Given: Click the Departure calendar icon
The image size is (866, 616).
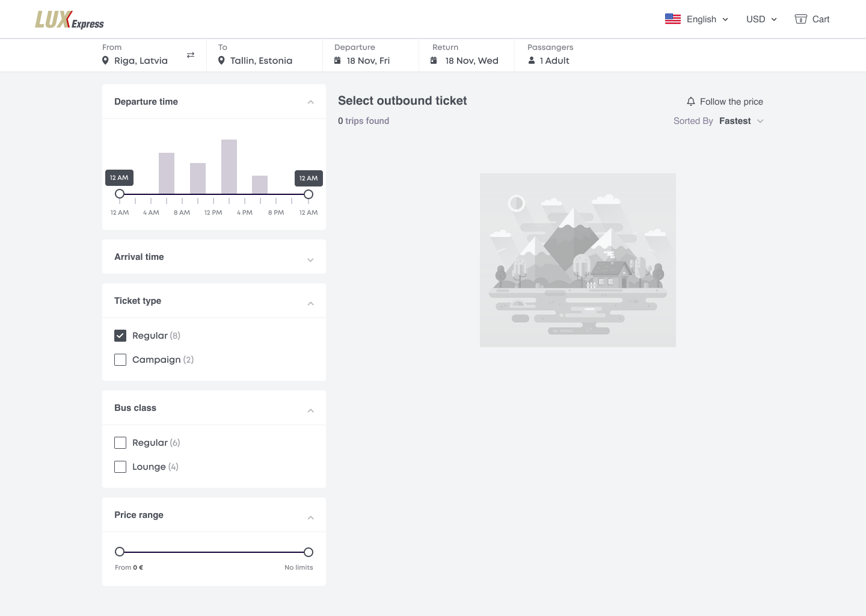Looking at the screenshot, I should pyautogui.click(x=337, y=61).
